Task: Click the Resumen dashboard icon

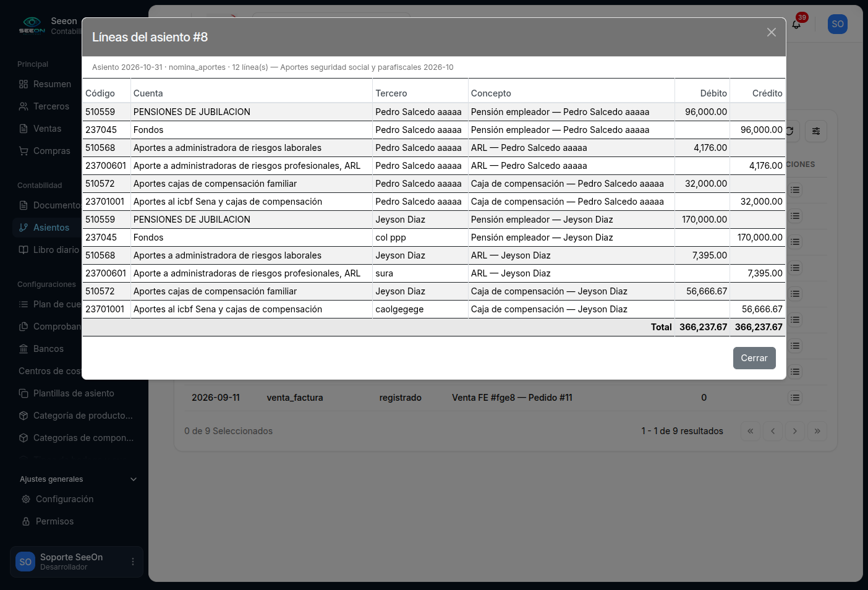Action: 23,84
